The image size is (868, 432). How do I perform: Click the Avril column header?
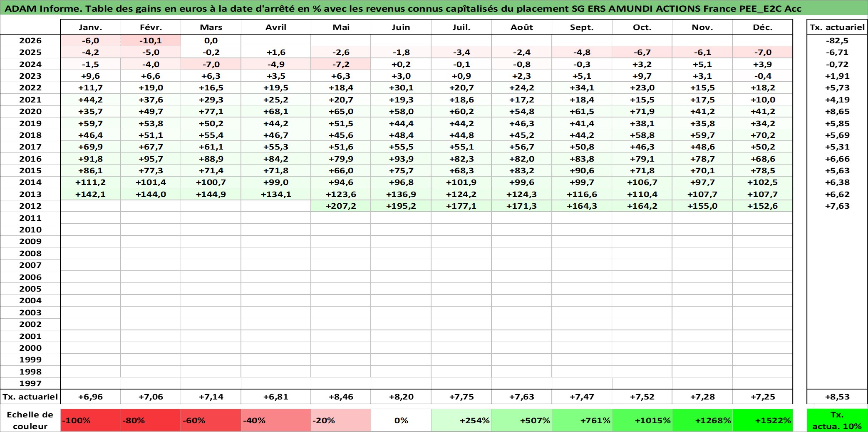pos(276,27)
